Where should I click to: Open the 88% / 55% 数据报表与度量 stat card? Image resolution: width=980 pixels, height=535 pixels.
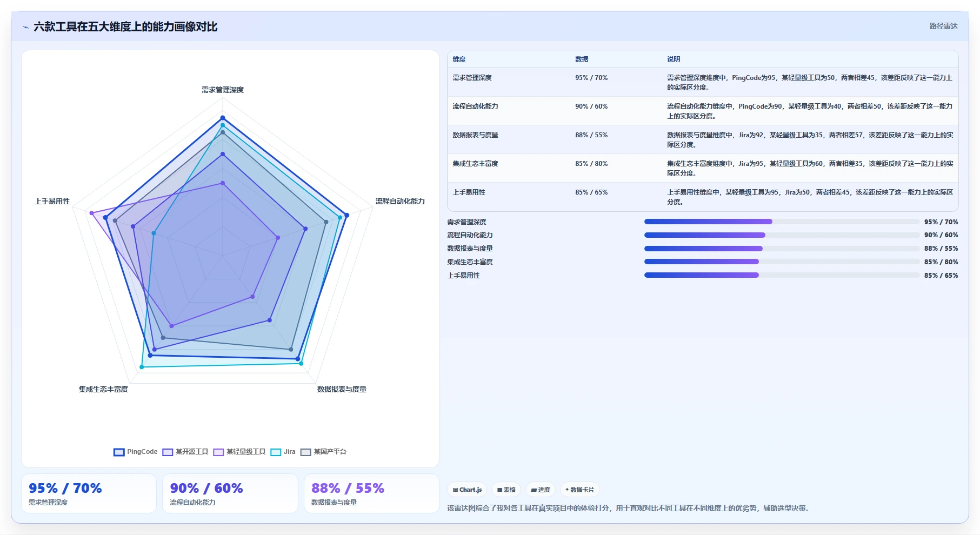tap(371, 493)
